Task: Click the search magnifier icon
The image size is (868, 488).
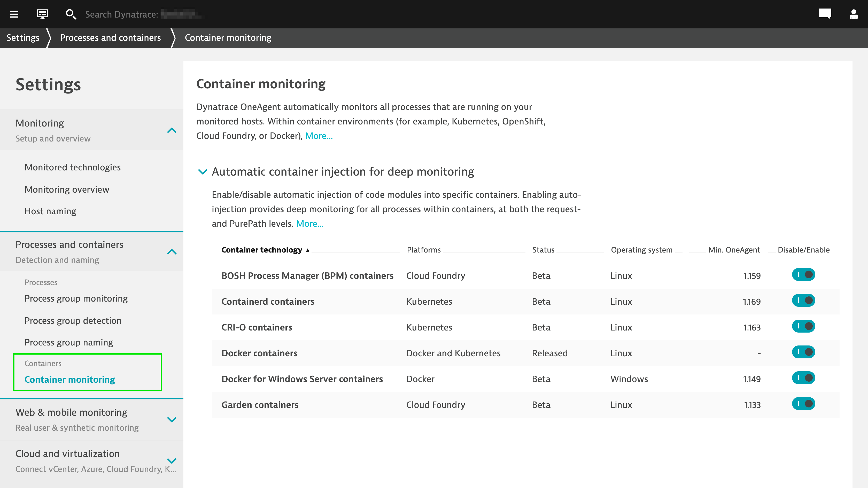Action: click(x=71, y=14)
